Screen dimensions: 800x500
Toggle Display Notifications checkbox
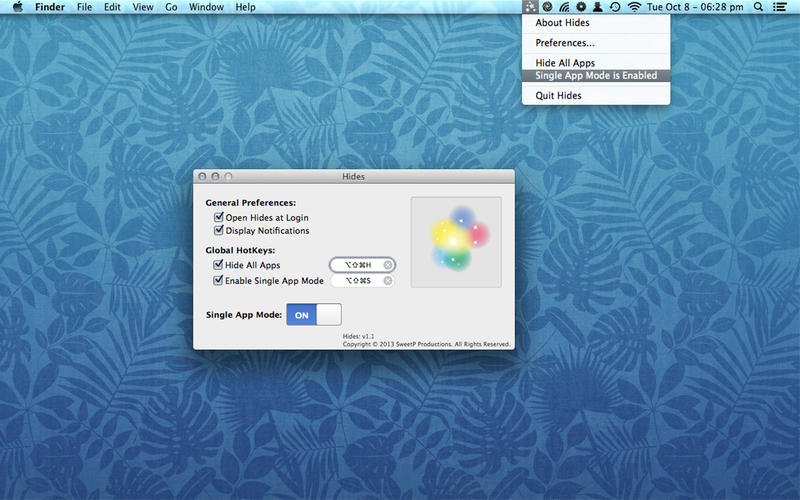tap(218, 231)
